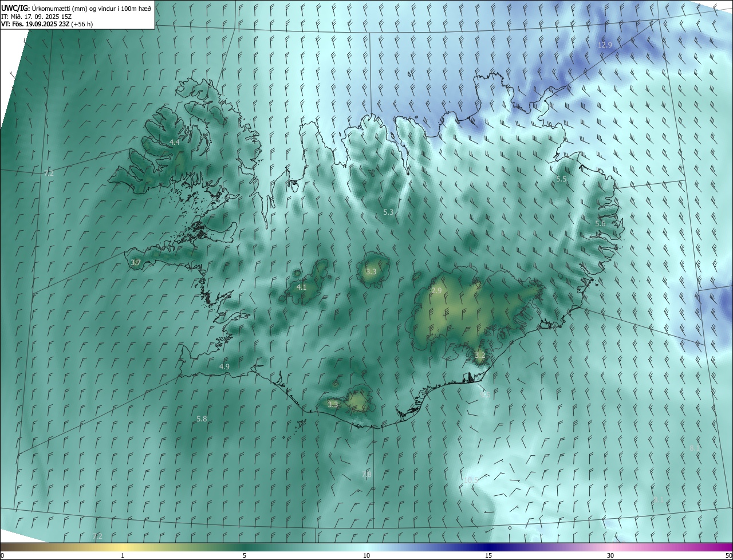
Task: Click the 15 label on the color scale
Action: [488, 556]
